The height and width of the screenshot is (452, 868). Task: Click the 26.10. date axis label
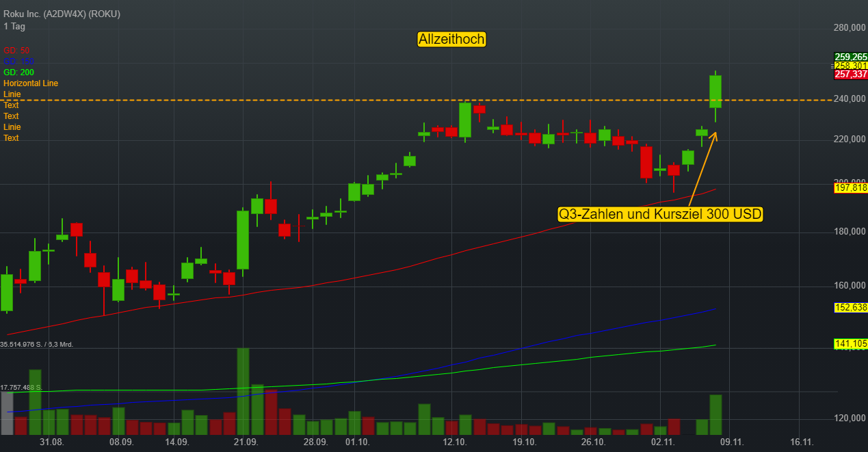pyautogui.click(x=594, y=442)
